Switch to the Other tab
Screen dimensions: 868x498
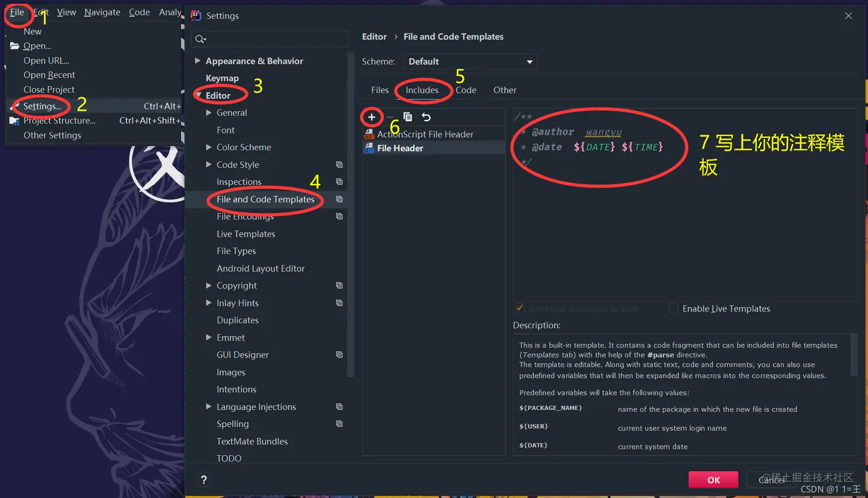click(x=505, y=90)
